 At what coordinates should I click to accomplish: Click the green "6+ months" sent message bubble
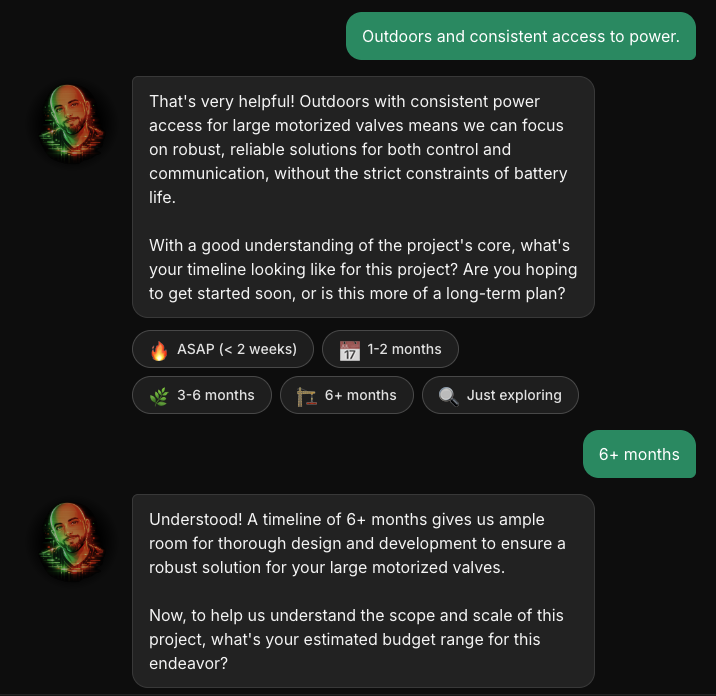(x=639, y=454)
